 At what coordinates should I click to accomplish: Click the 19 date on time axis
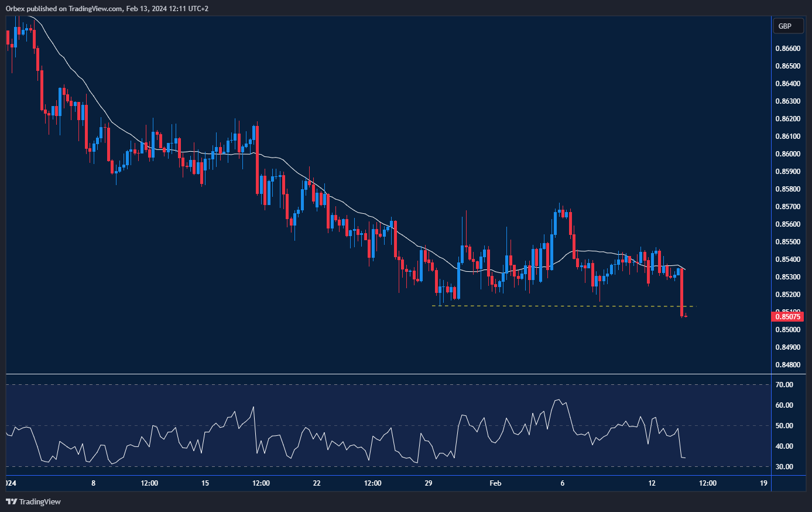763,483
